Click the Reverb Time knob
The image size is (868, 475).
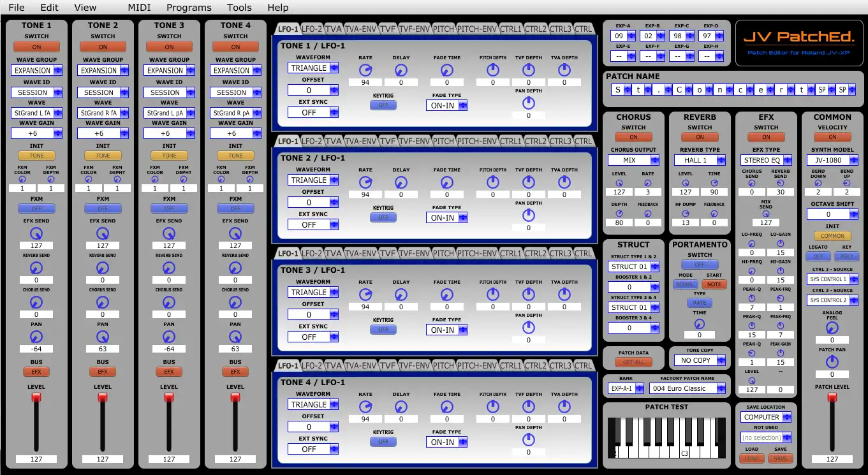[x=714, y=183]
